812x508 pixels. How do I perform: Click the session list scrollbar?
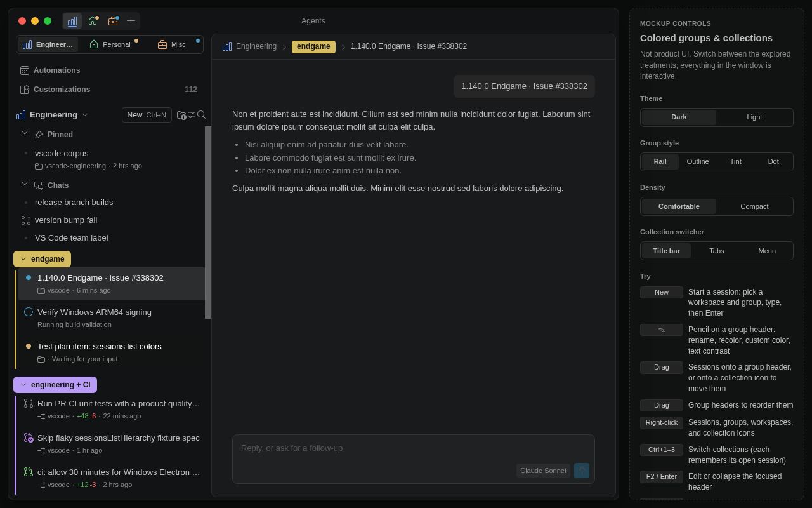(x=207, y=222)
